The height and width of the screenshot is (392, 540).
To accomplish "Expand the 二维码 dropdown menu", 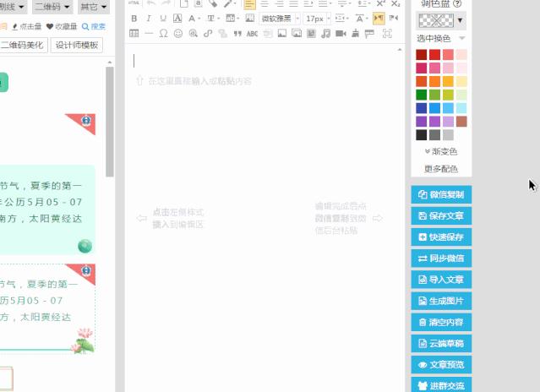I will pyautogui.click(x=52, y=7).
